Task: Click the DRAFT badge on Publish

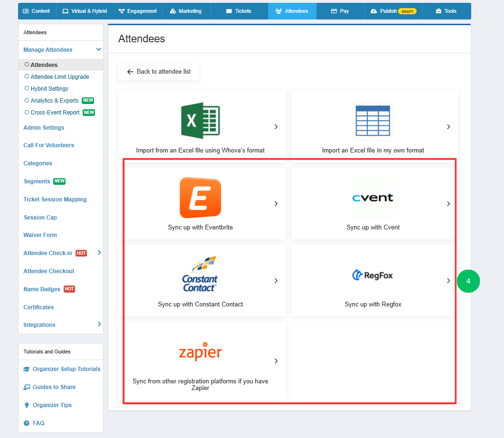Action: tap(407, 11)
